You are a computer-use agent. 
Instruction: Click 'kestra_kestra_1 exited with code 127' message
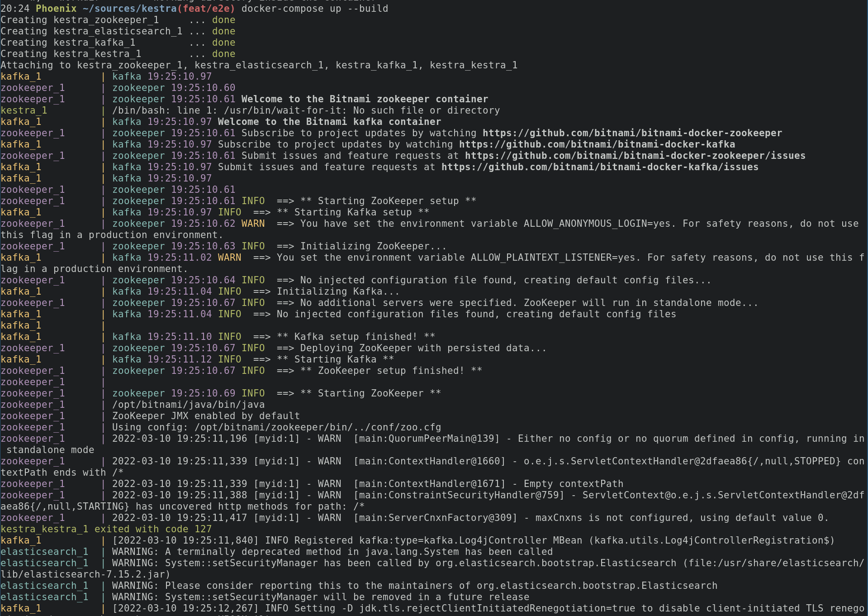pyautogui.click(x=106, y=529)
